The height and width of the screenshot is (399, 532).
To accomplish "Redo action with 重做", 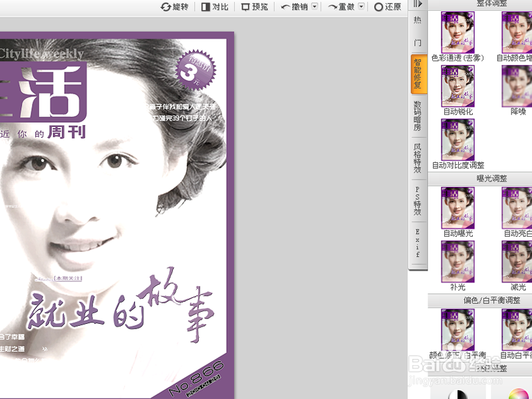I will (341, 7).
